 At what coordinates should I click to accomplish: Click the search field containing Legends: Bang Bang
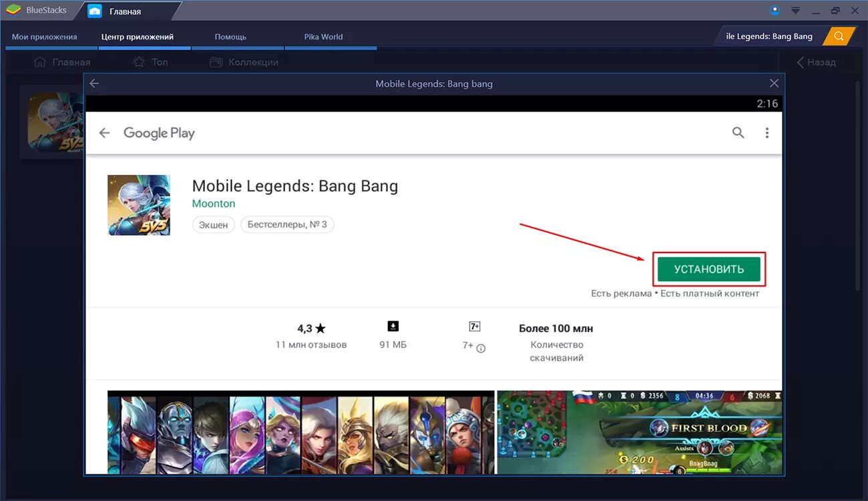(x=768, y=35)
